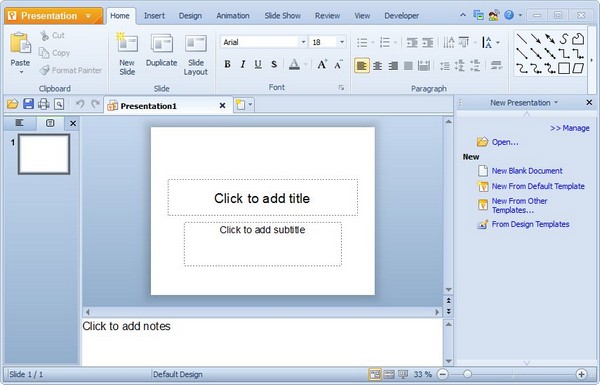Click the Undo arrow icon
The width and height of the screenshot is (600, 385).
pyautogui.click(x=80, y=104)
